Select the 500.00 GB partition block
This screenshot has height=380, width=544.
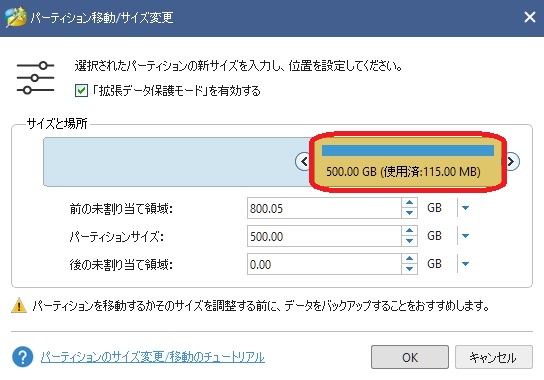(x=407, y=162)
